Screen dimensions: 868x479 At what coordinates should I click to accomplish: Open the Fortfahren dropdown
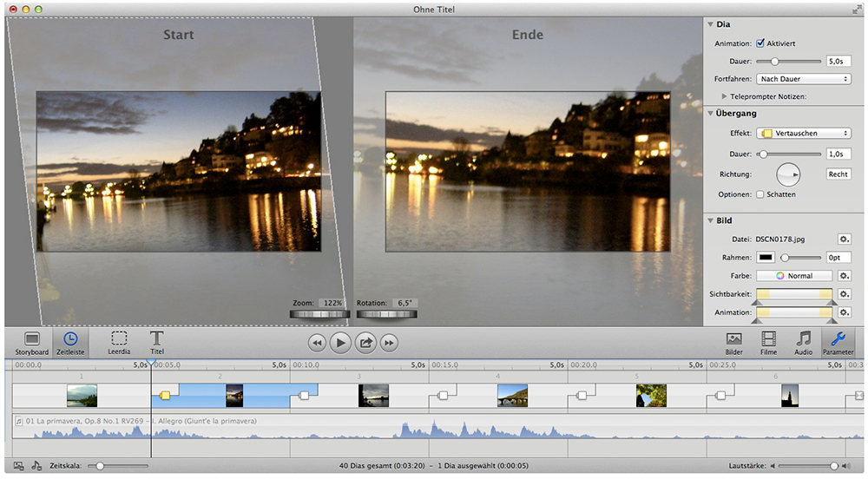pos(803,79)
